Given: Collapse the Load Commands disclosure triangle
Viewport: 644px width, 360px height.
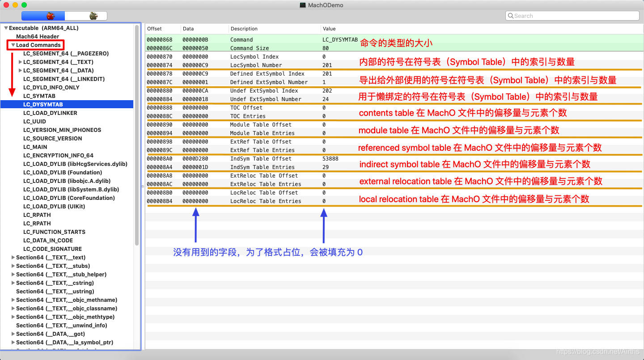Looking at the screenshot, I should click(x=13, y=45).
